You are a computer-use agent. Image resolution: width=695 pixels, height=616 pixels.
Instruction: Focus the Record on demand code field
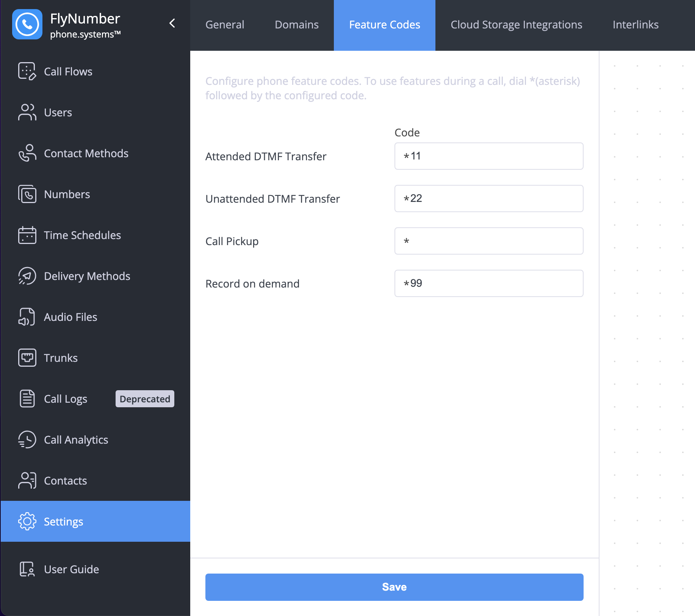click(x=489, y=283)
